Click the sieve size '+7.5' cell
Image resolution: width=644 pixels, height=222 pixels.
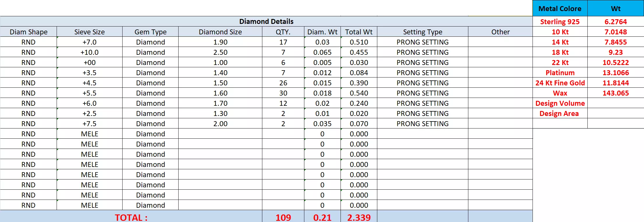(x=89, y=124)
